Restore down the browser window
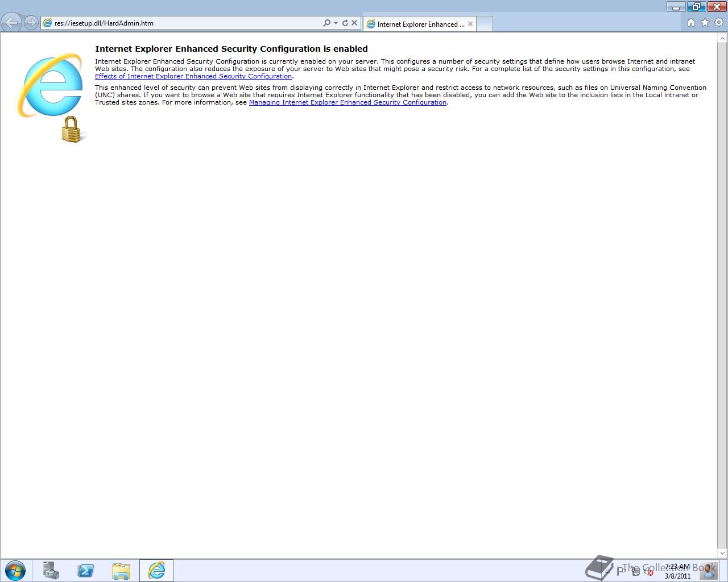This screenshot has width=728, height=582. pyautogui.click(x=696, y=7)
